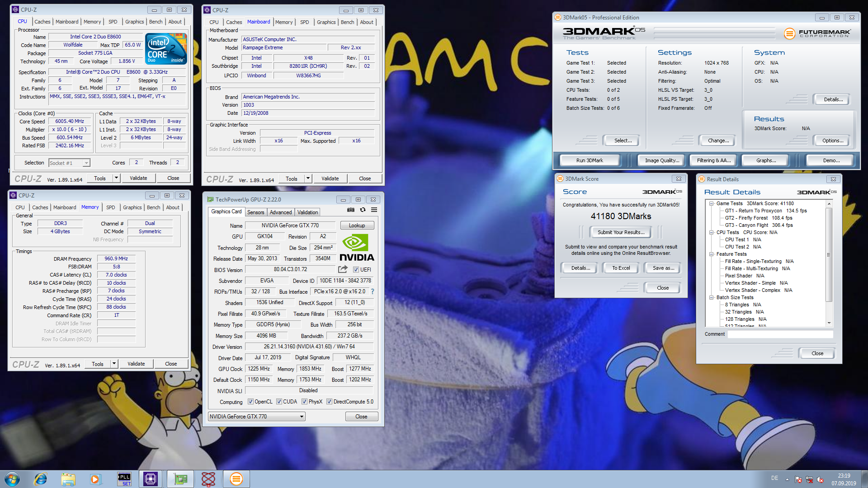Screen dimensions: 868x488
Task: Open Tools dropdown arrow in CPU-Z Memory window
Action: (x=114, y=364)
